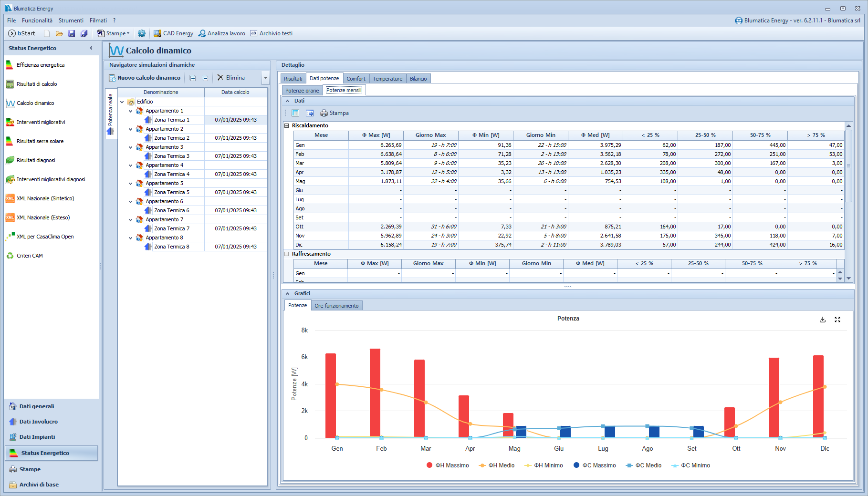Open Archivio testi from toolbar
Screen dimensions: 868x496
point(271,33)
